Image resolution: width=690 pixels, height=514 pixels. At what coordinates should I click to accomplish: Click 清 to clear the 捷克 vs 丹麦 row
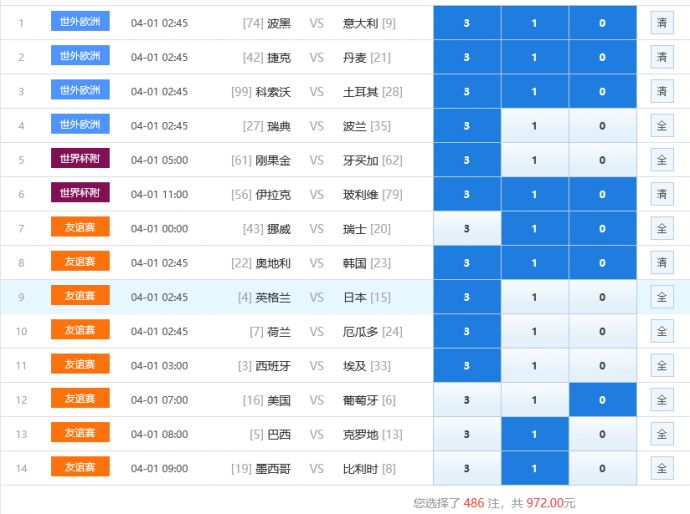[x=661, y=57]
